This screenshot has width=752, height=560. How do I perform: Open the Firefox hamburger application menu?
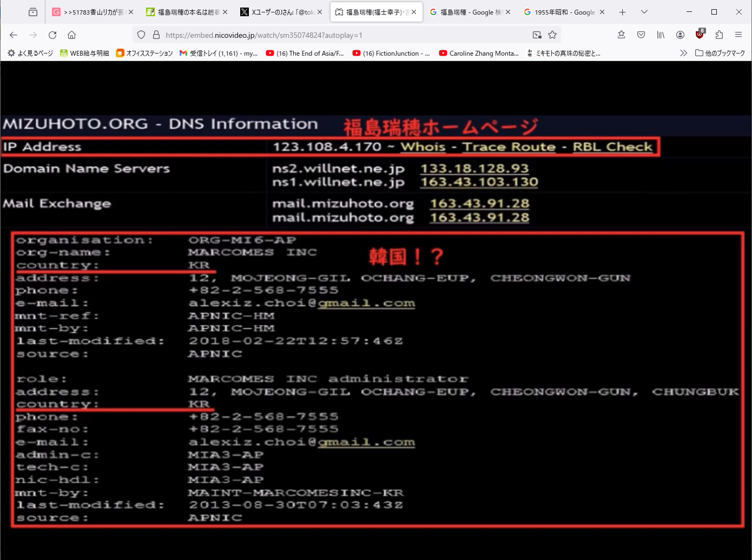[x=738, y=35]
